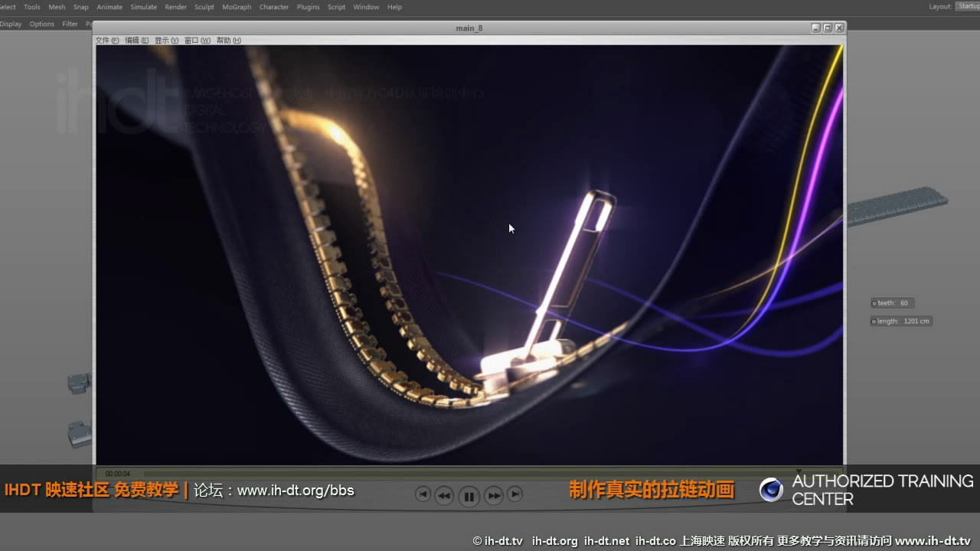Toggle the circle control beside the teeth HUD field
The height and width of the screenshot is (551, 980).
tap(874, 302)
